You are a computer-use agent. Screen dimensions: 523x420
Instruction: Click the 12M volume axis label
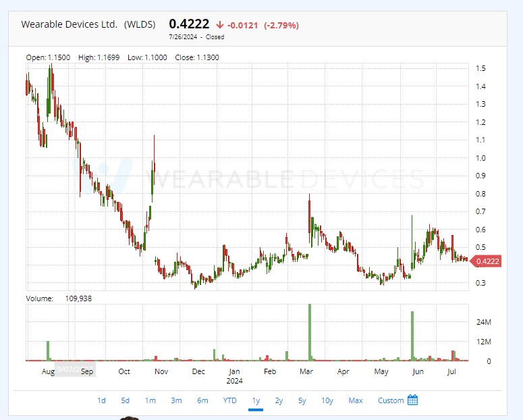484,342
